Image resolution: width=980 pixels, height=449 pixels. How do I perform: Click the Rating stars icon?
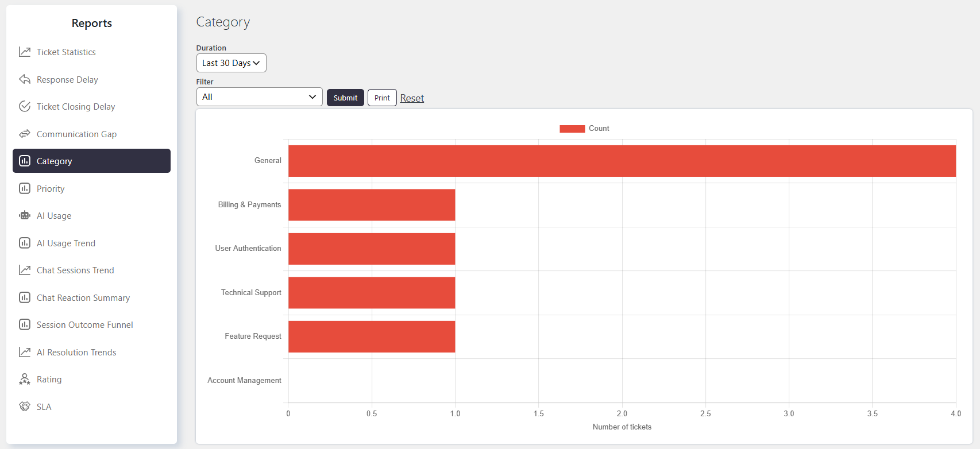25,379
